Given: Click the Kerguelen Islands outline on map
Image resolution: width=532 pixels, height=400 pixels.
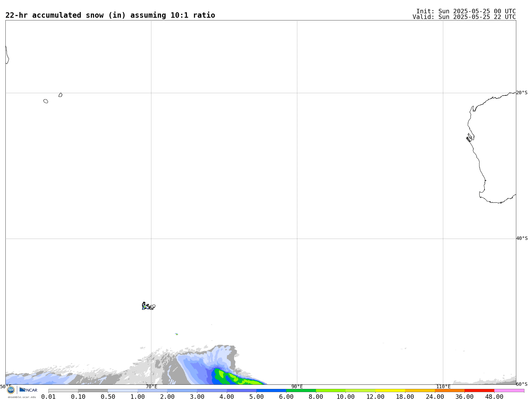Looking at the screenshot, I should click(x=149, y=306).
